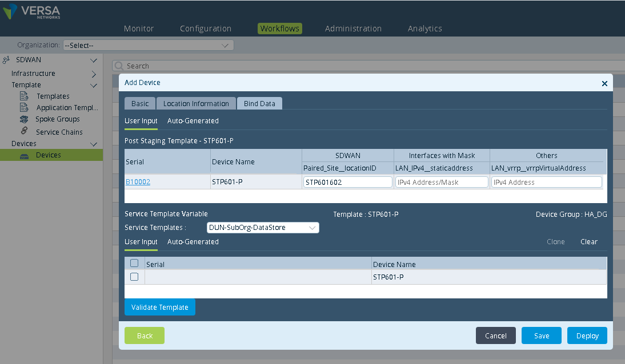Switch to the Bind Data tab
The height and width of the screenshot is (364, 625).
pos(259,103)
